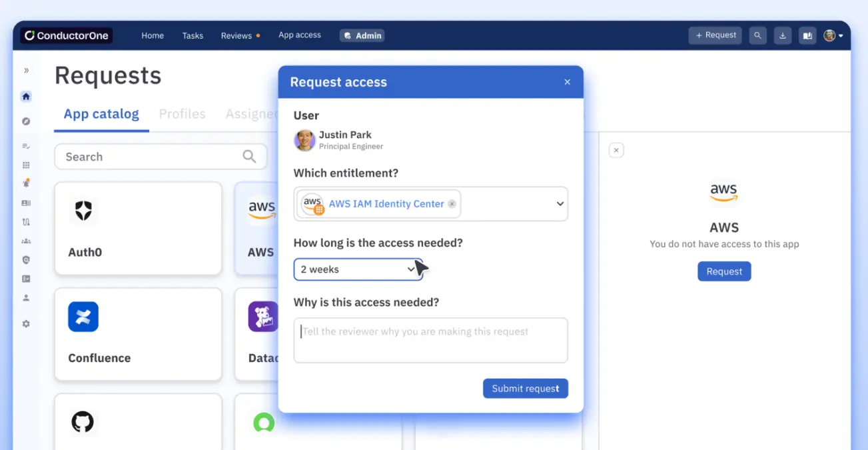Click the Request button under AWS panel
Screen dimensions: 868x450
(724, 271)
